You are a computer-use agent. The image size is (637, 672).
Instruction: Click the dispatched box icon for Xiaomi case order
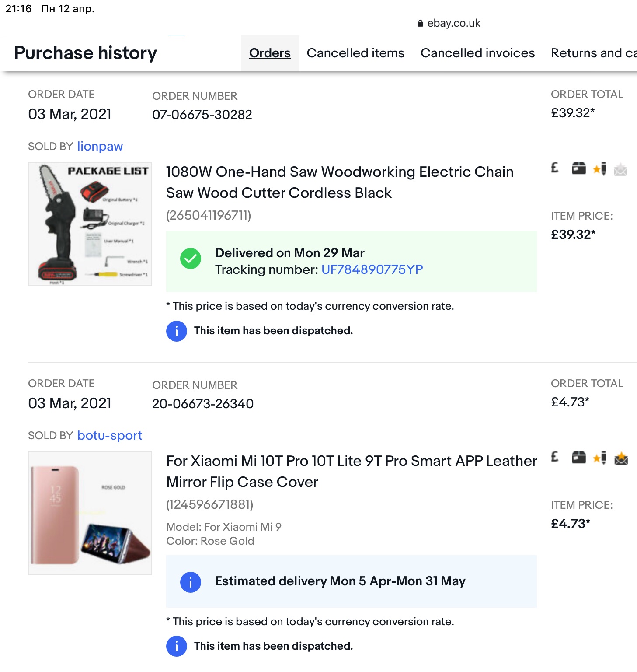click(578, 457)
